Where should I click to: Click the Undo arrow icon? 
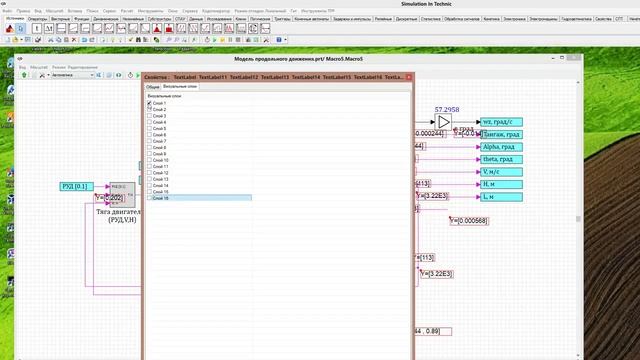pyautogui.click(x=84, y=40)
